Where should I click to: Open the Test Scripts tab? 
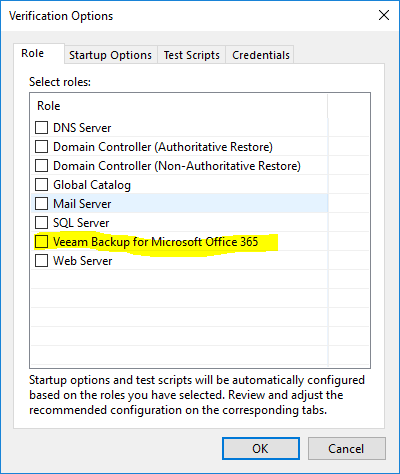[x=192, y=55]
